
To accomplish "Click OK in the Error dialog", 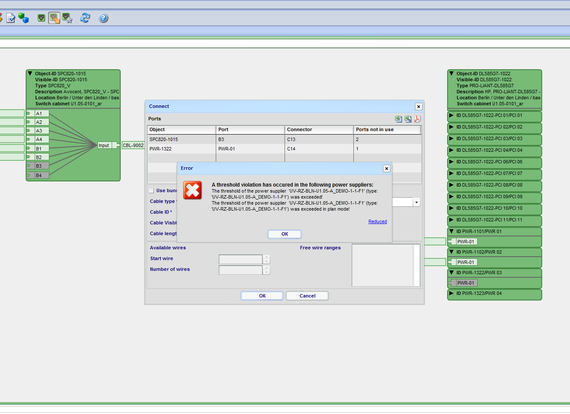I will 285,234.
